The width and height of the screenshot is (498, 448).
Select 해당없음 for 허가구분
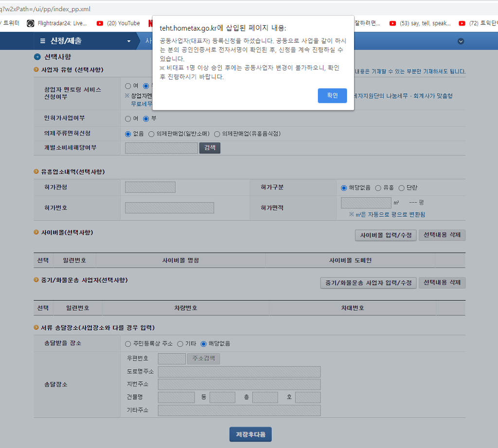click(x=344, y=188)
